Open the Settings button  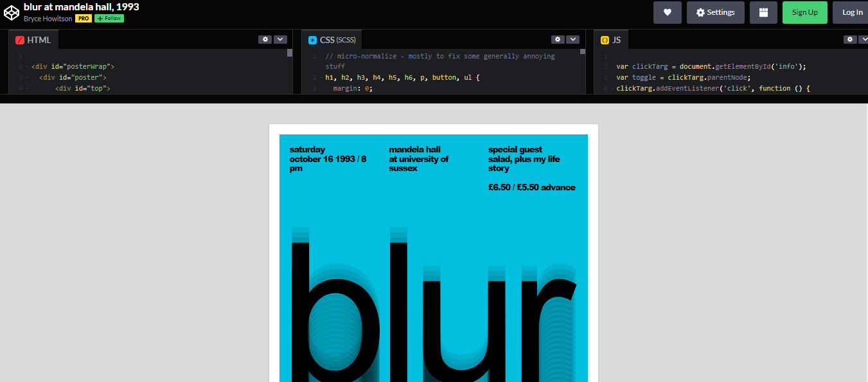(x=715, y=12)
